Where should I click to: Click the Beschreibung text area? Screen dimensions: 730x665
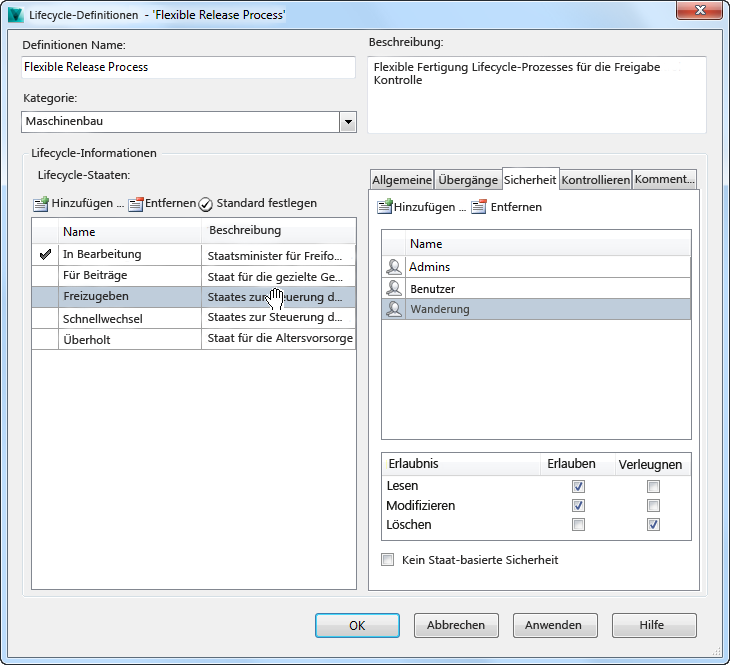coord(537,95)
